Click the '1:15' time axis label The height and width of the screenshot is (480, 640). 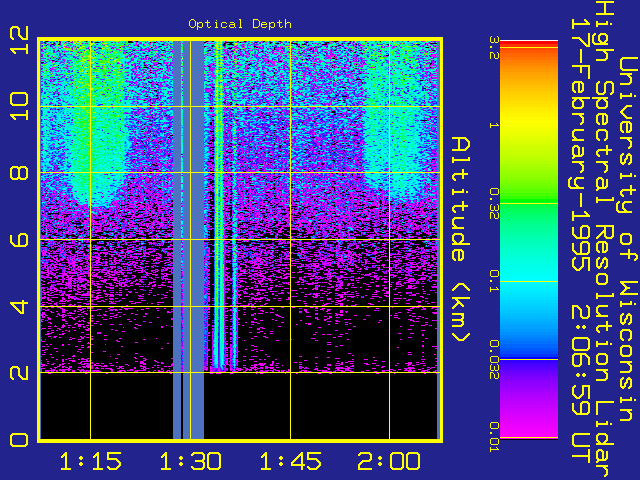pos(91,462)
